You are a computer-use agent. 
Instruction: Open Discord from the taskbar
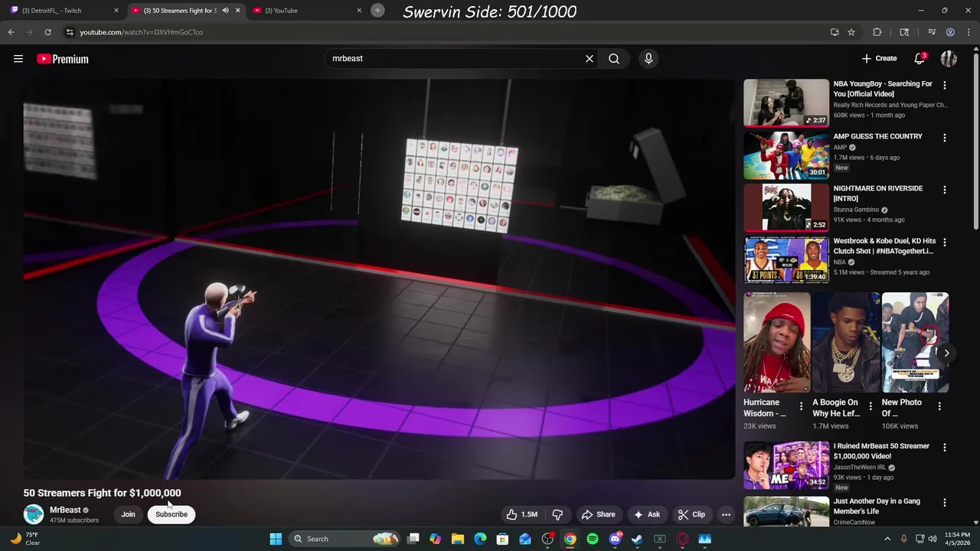(x=615, y=539)
